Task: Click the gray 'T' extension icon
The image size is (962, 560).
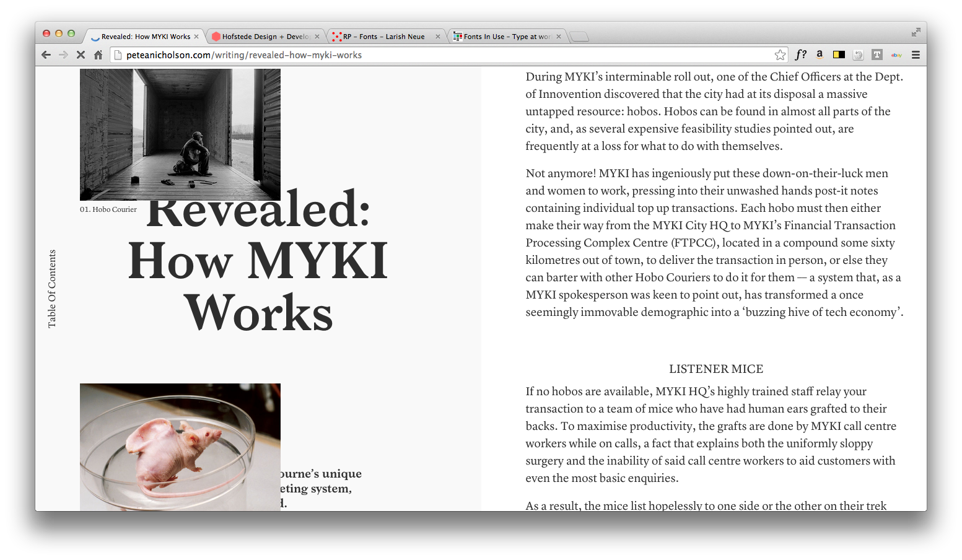Action: (877, 55)
